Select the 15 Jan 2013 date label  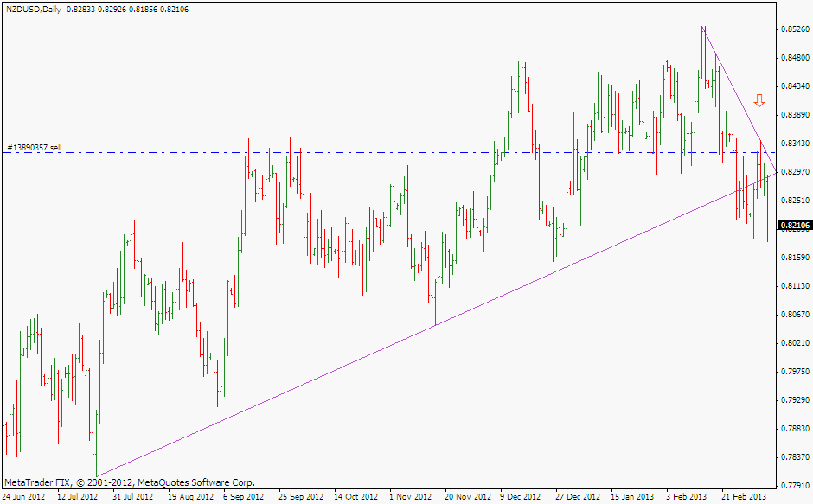[x=632, y=497]
